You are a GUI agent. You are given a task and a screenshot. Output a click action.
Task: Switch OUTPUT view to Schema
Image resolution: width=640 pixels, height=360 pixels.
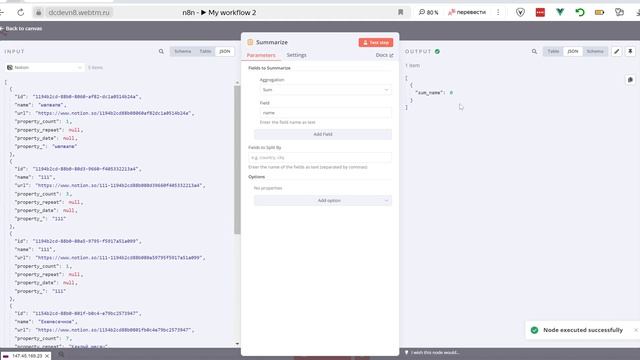point(595,51)
